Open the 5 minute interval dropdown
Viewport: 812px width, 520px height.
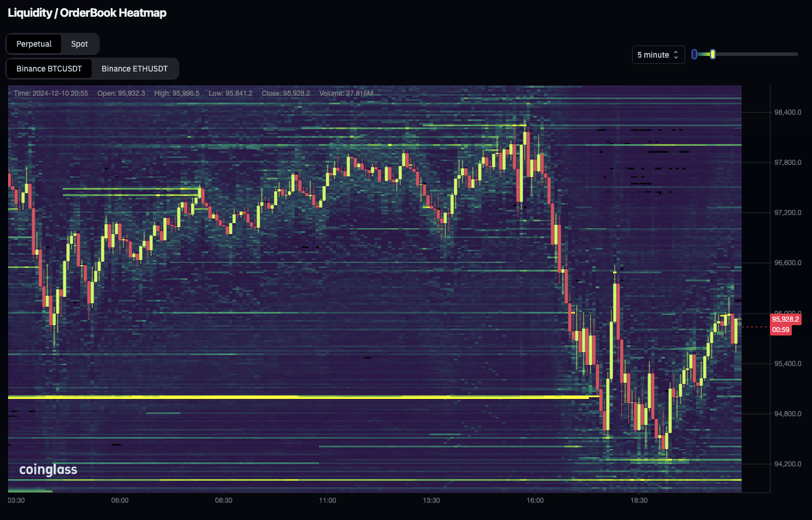(x=657, y=55)
